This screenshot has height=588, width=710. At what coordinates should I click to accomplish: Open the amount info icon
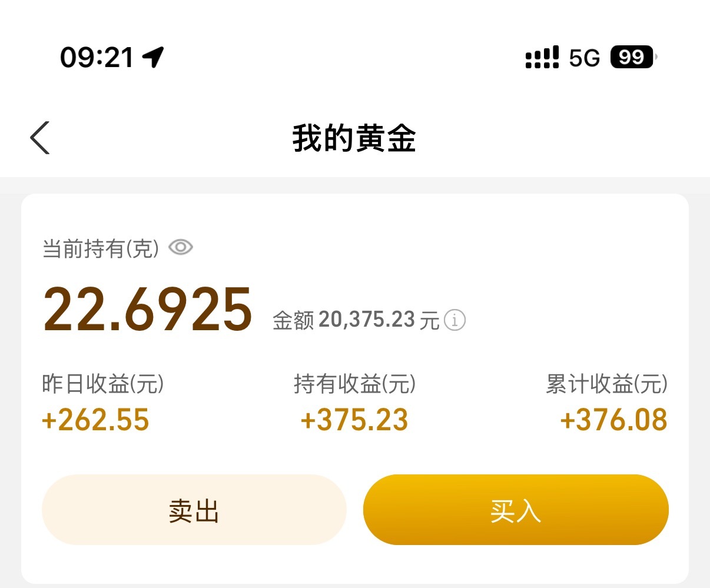click(x=454, y=320)
